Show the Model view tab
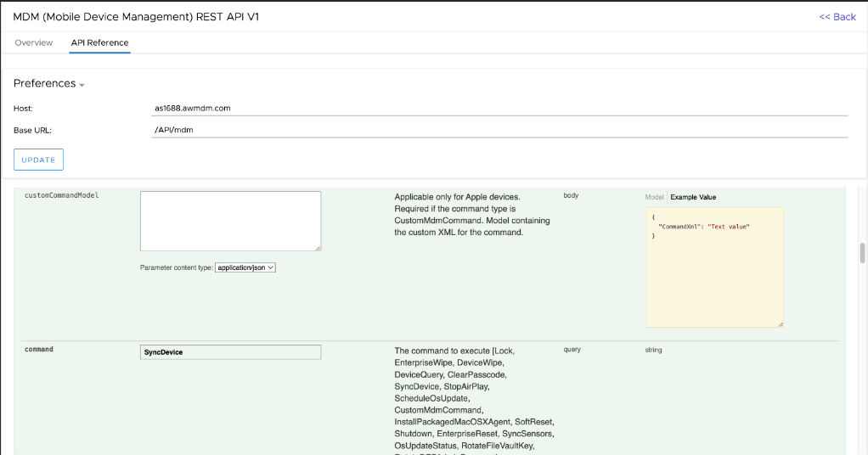Screen dimensions: 868x455 pos(654,197)
